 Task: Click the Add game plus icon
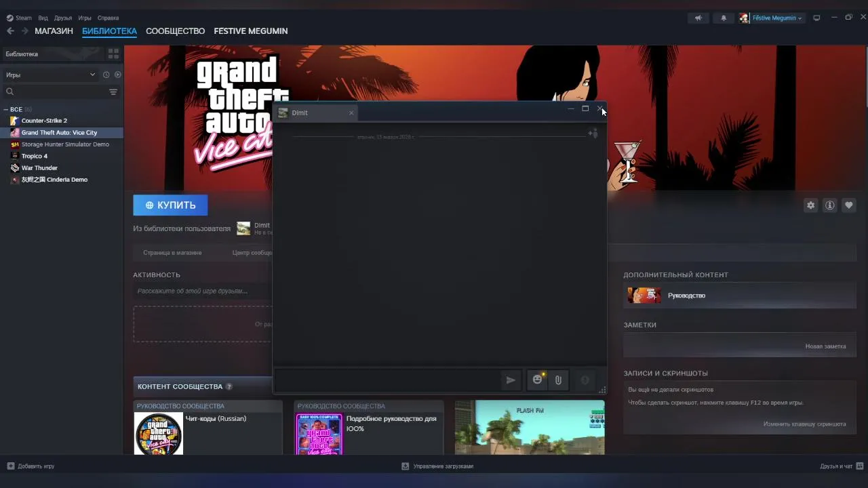[x=10, y=466]
